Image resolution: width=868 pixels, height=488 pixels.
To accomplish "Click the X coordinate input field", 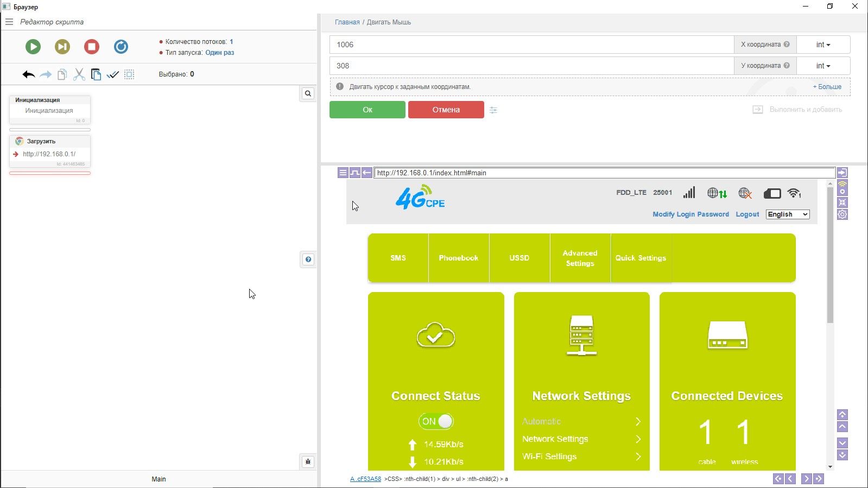I will click(x=531, y=45).
